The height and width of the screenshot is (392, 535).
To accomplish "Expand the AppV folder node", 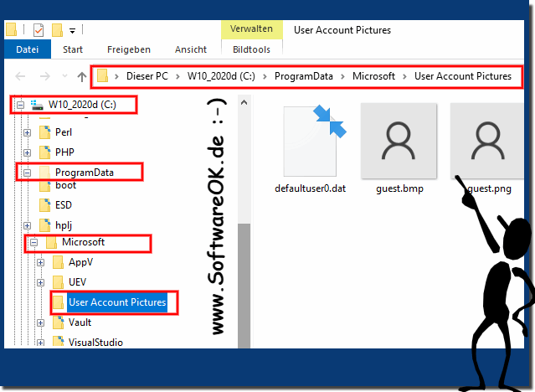I will pyautogui.click(x=40, y=262).
